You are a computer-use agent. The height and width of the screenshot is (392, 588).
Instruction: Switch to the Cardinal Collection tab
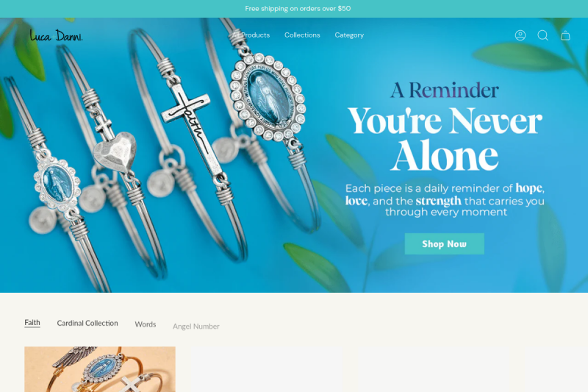pyautogui.click(x=87, y=323)
